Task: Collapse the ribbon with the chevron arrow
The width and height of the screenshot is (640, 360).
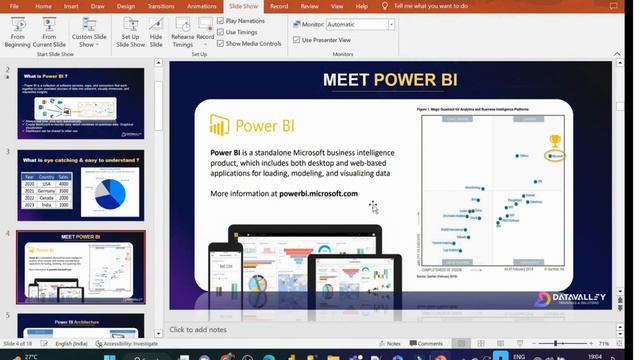Action: click(x=617, y=54)
